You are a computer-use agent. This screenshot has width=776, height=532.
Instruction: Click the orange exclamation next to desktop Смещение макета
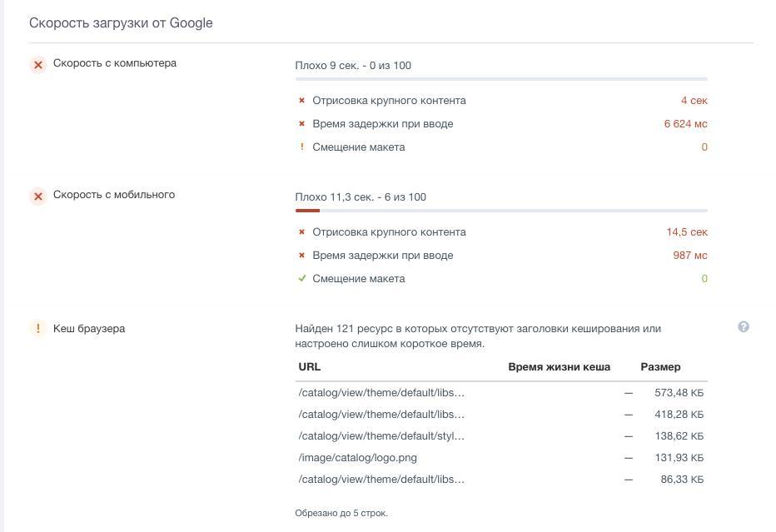(301, 147)
